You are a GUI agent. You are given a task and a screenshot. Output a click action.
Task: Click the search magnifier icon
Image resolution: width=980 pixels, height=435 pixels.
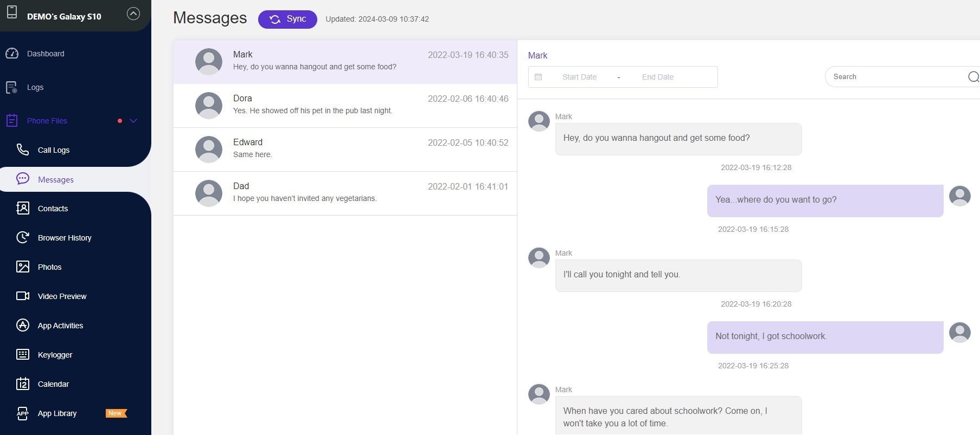tap(973, 77)
